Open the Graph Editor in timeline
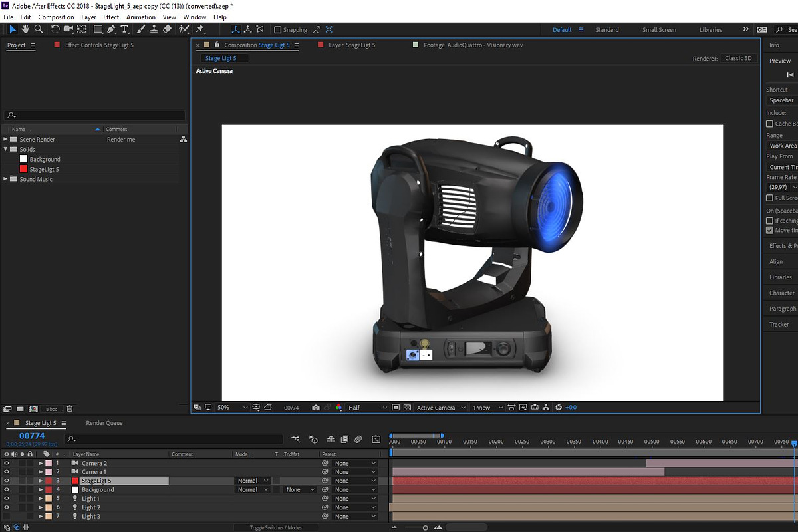The width and height of the screenshot is (798, 532). [376, 439]
